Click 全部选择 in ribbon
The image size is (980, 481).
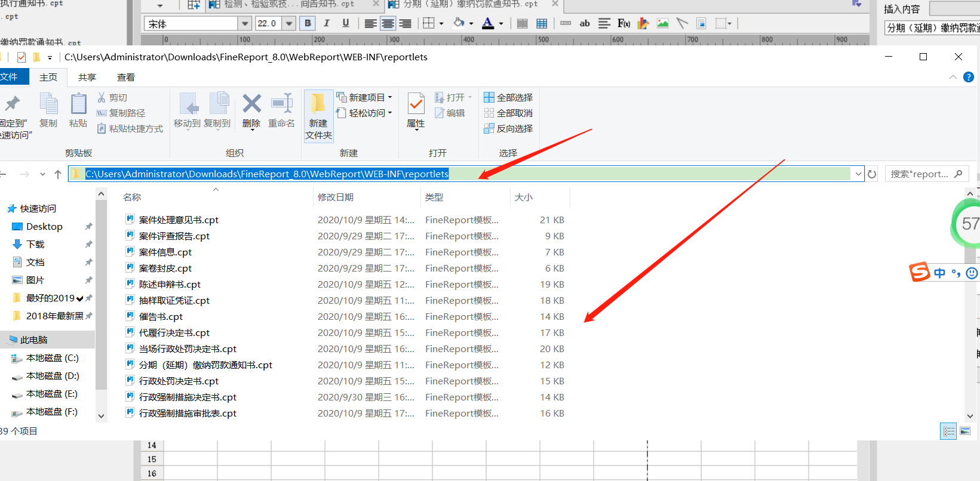coord(508,97)
